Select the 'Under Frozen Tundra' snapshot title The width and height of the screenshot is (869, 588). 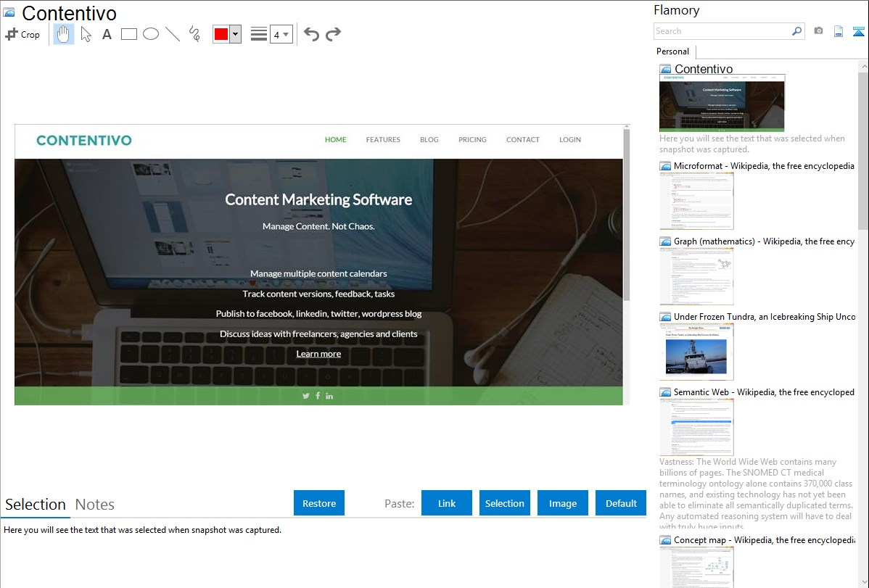coord(765,316)
